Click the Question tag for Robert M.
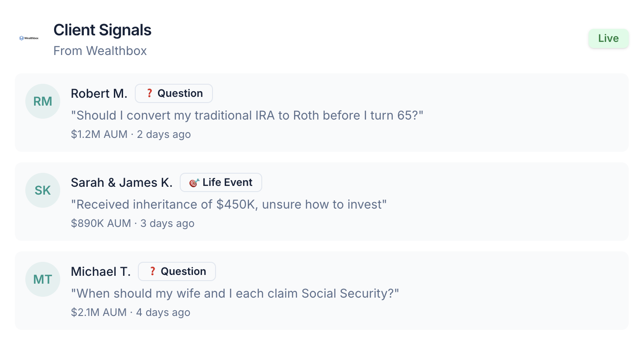Viewport: 644px width, 350px height. (x=174, y=93)
